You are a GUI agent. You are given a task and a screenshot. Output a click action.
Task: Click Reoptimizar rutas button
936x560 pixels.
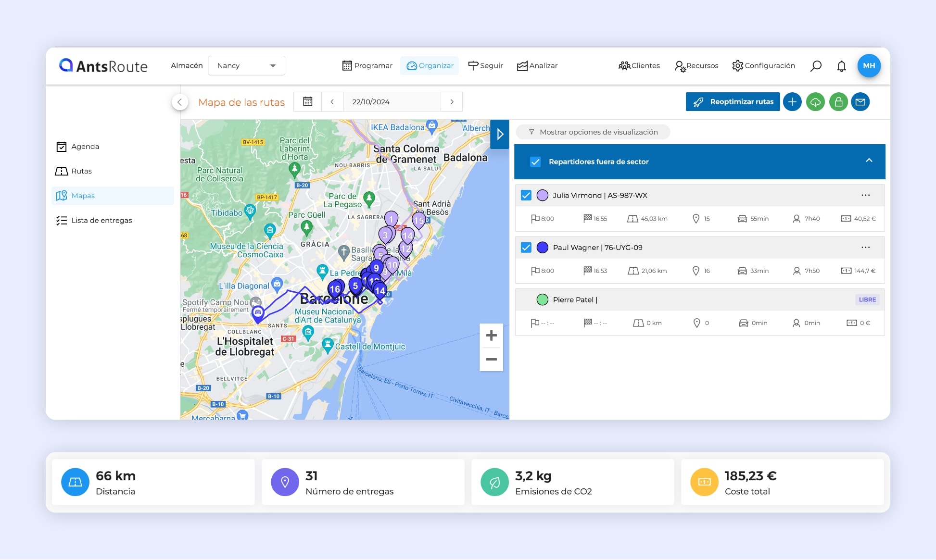[733, 102]
